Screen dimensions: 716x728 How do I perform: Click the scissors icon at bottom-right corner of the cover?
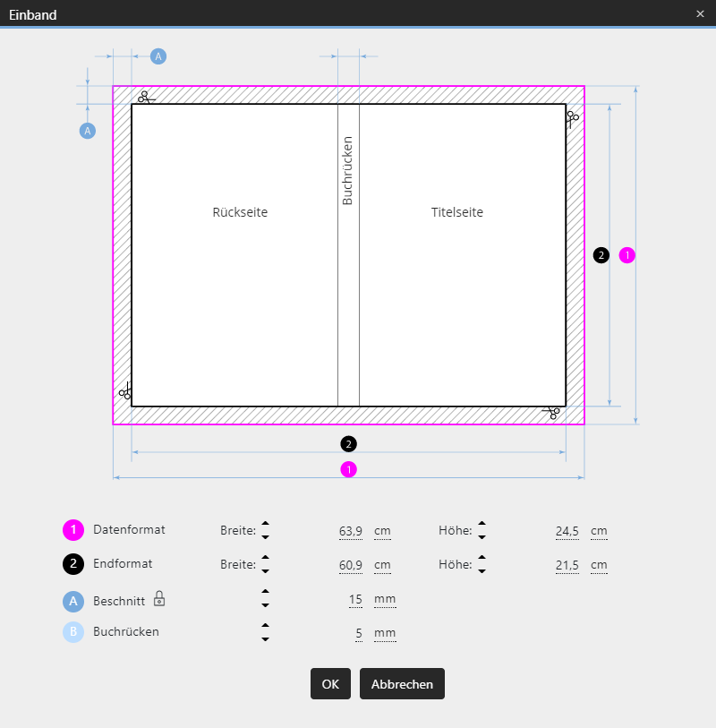click(x=551, y=412)
